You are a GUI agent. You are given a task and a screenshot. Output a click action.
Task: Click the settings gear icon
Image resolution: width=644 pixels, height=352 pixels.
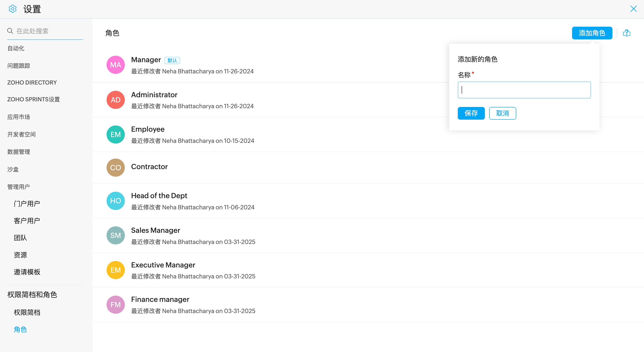click(x=12, y=9)
